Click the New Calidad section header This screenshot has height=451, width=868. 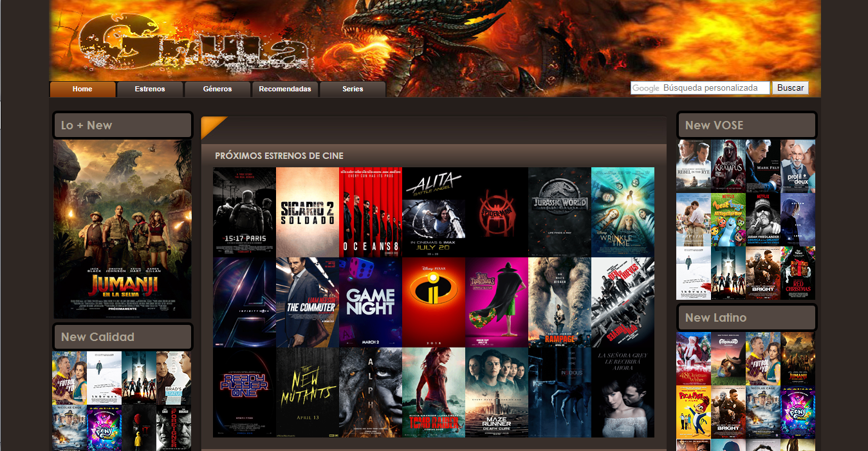[x=122, y=337]
